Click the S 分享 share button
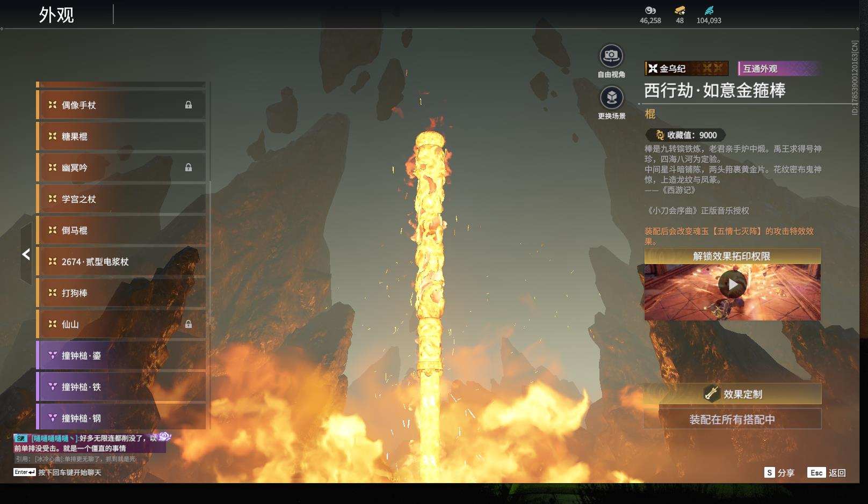Image resolution: width=868 pixels, height=504 pixels. 779,472
